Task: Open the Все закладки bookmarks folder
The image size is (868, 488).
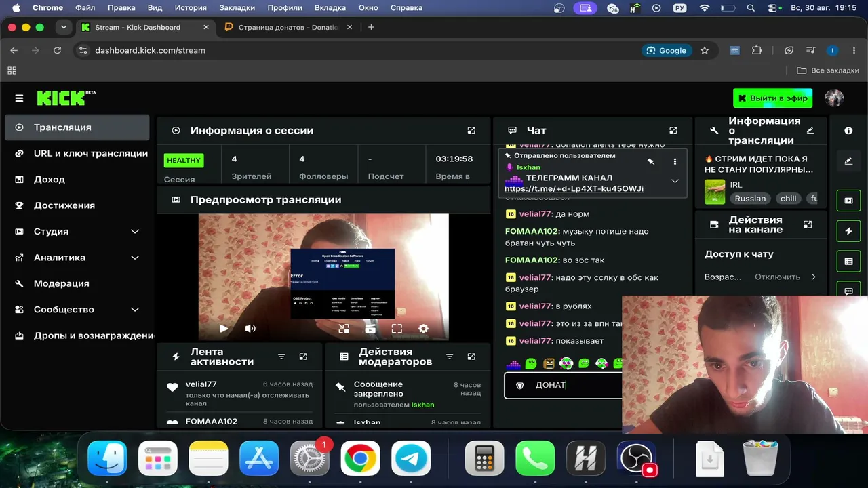Action: pos(828,70)
